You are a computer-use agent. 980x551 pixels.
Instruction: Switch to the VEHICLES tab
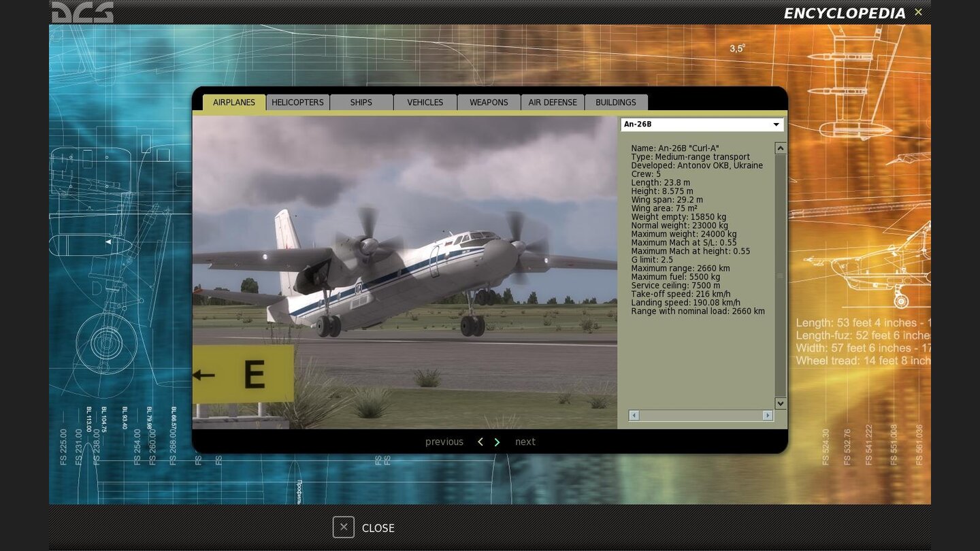pos(425,103)
